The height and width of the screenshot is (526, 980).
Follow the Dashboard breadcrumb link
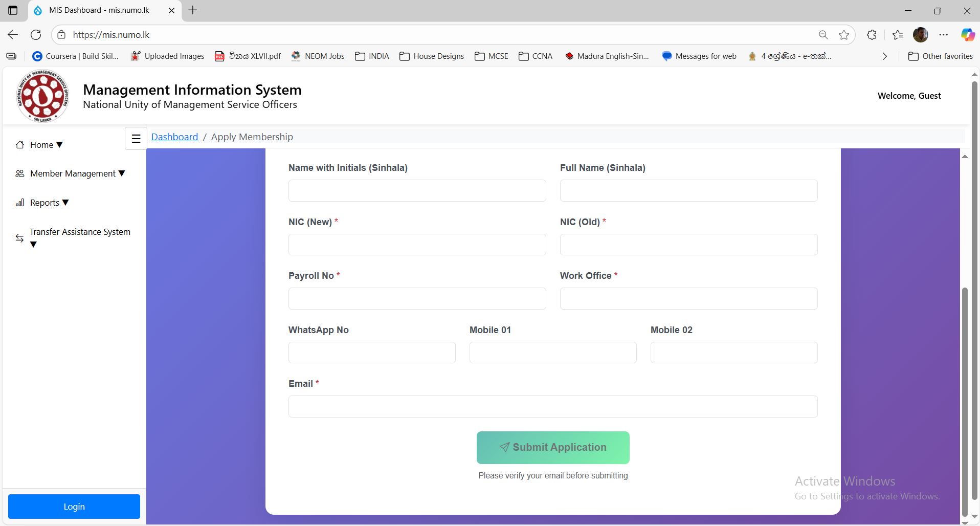pos(174,137)
